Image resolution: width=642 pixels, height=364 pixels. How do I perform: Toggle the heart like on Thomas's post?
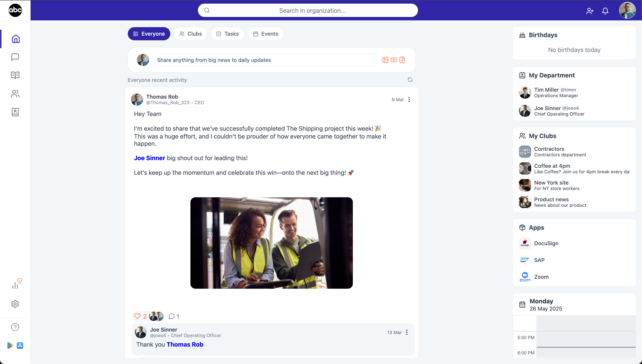[x=137, y=316]
